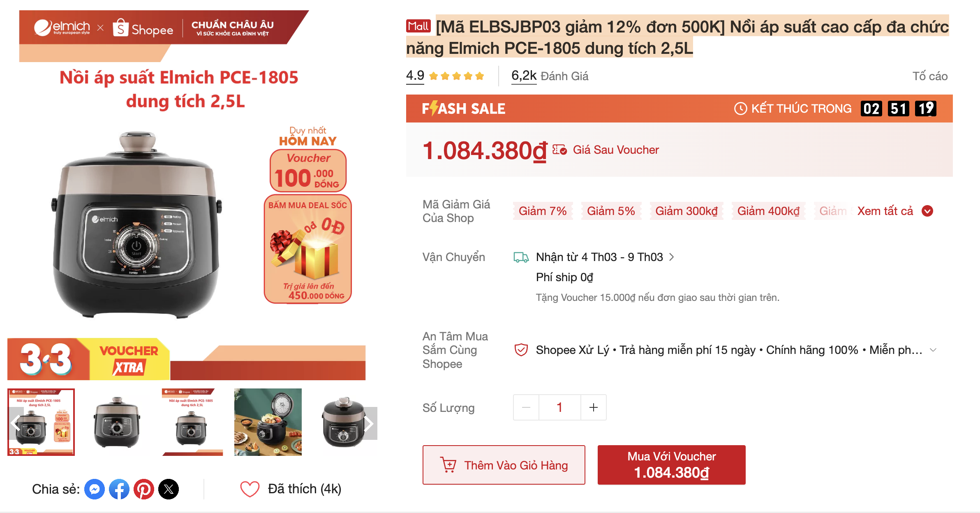Click the Giá Sau Voucher ticket icon

(559, 150)
